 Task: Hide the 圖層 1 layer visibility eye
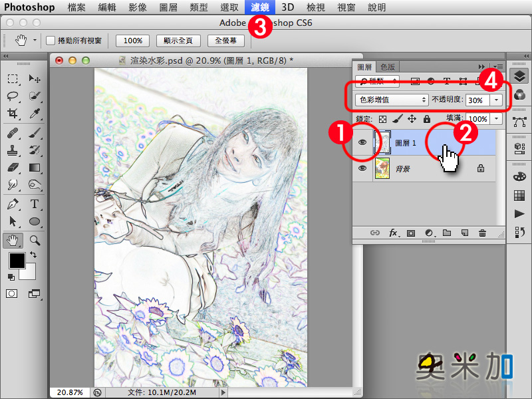click(362, 143)
